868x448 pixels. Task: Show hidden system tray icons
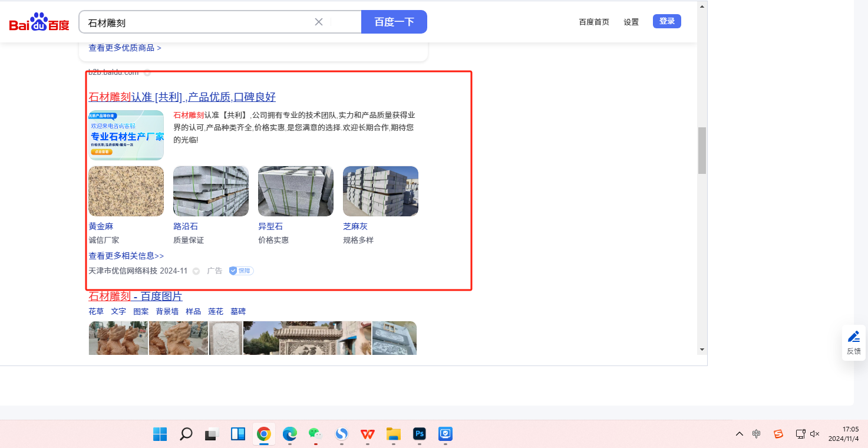739,434
